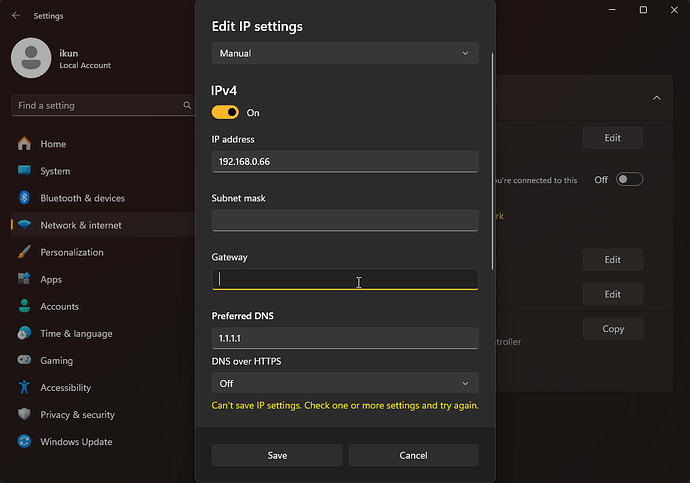The width and height of the screenshot is (690, 483).
Task: Click the ikun account name
Action: (x=69, y=53)
